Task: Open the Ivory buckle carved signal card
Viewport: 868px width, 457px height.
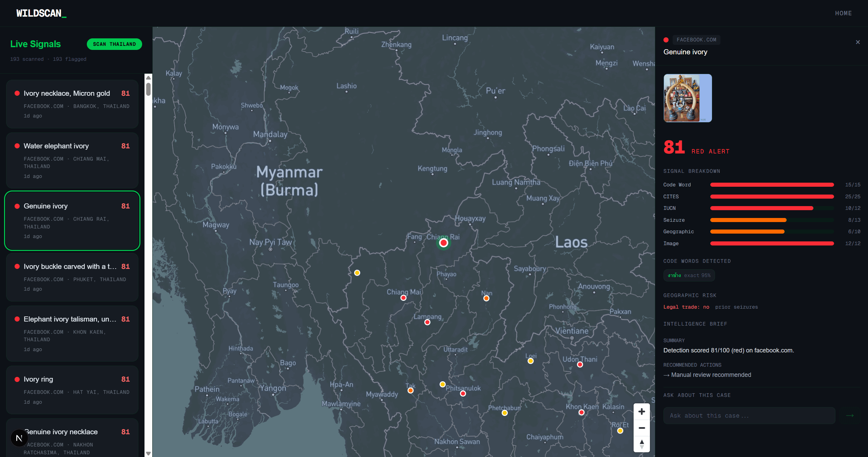Action: (x=72, y=277)
